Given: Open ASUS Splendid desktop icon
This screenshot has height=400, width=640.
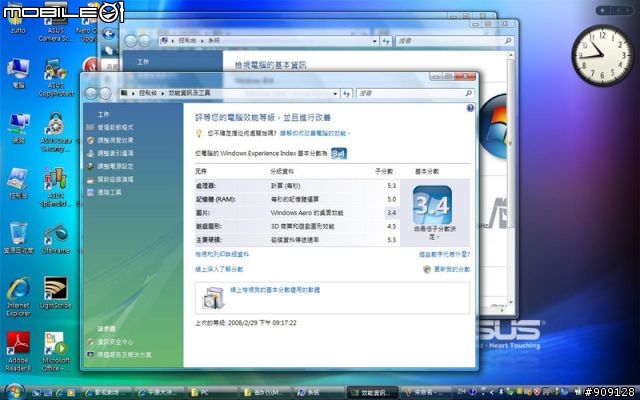Looking at the screenshot, I should coord(56,188).
